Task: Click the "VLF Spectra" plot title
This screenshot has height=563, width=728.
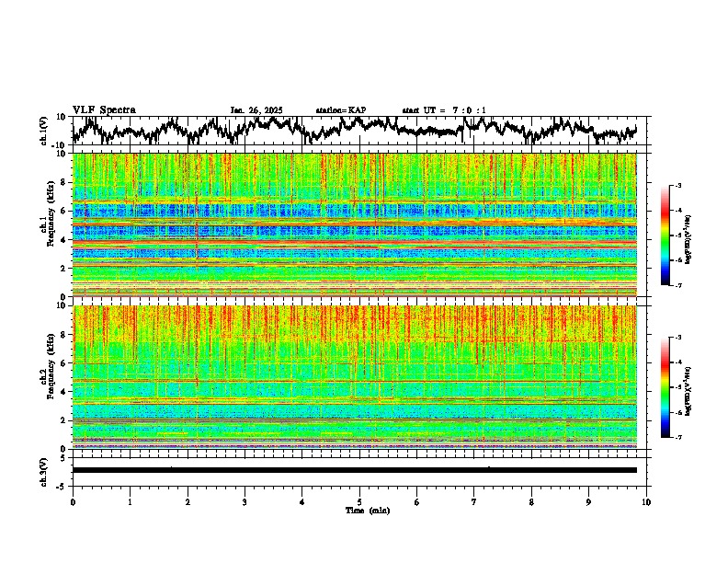Action: [x=104, y=110]
